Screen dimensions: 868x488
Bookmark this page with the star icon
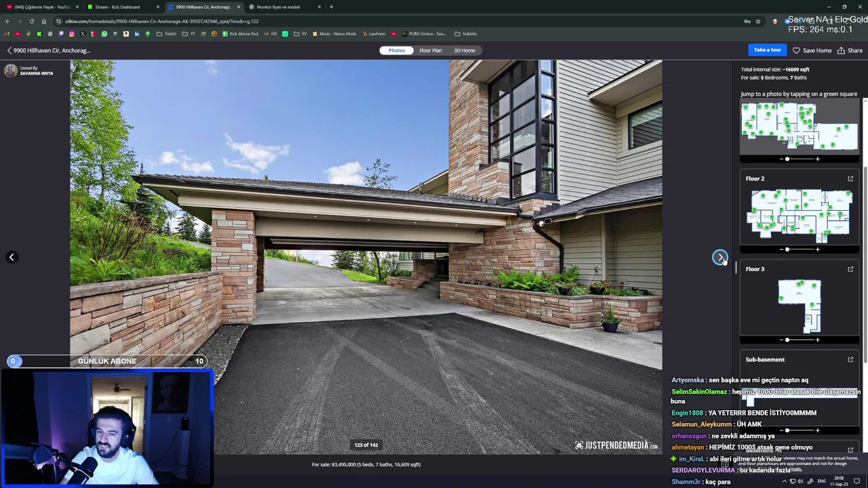758,21
